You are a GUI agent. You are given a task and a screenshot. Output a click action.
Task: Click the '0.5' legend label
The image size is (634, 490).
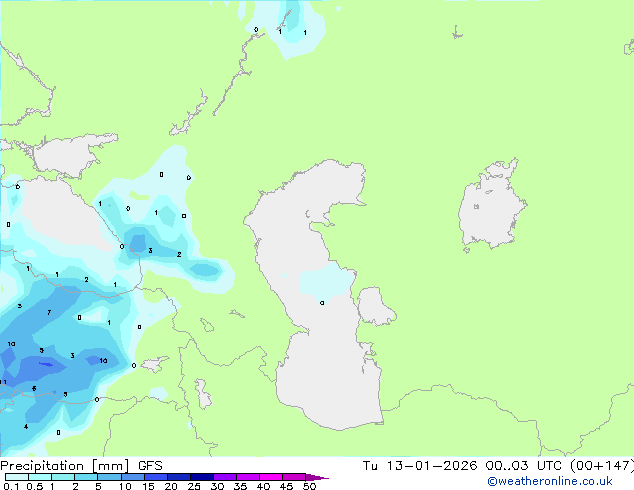click(x=34, y=486)
